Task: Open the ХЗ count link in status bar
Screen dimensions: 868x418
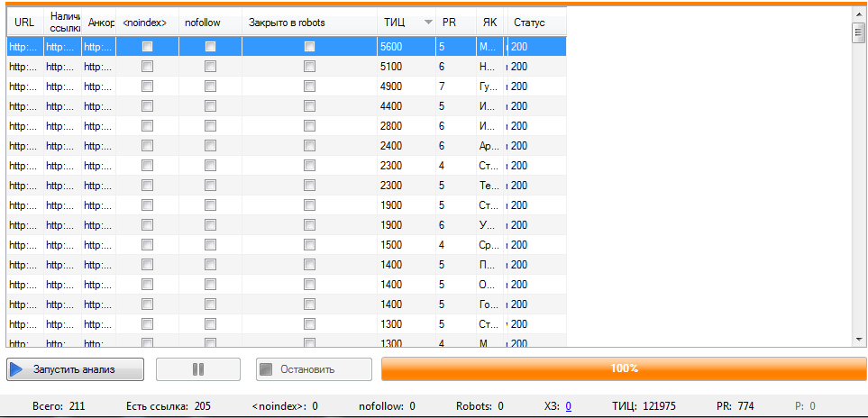Action: pyautogui.click(x=569, y=406)
